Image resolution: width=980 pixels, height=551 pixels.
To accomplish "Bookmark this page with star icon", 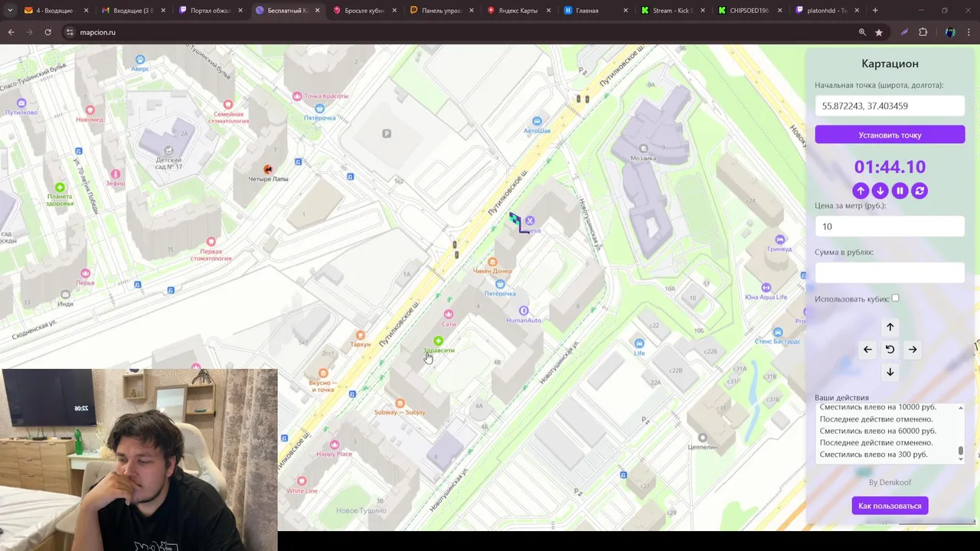I will click(879, 32).
